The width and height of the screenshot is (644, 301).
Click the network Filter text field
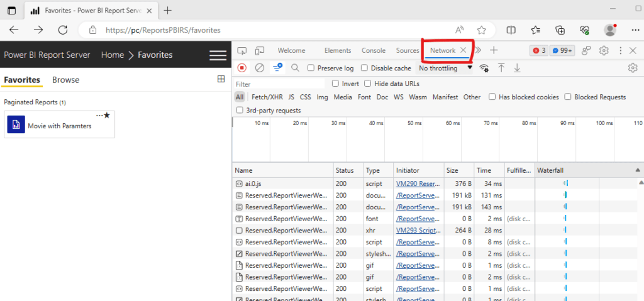point(279,84)
